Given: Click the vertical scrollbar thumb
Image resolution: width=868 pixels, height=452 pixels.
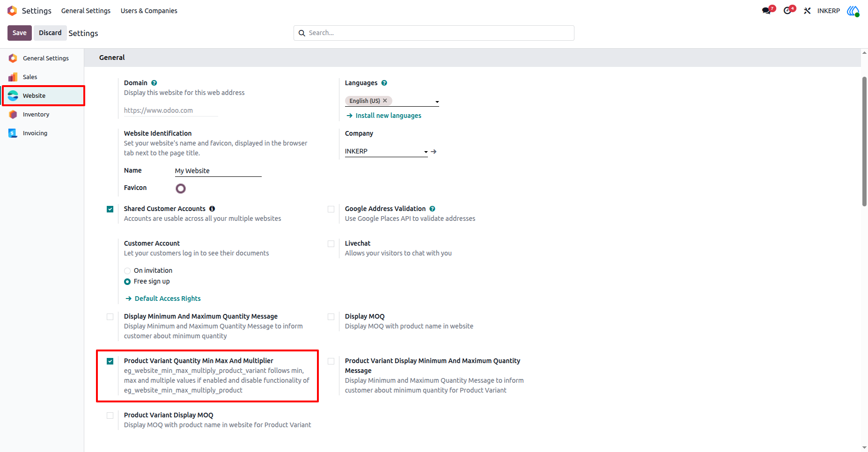Looking at the screenshot, I should coord(864,141).
